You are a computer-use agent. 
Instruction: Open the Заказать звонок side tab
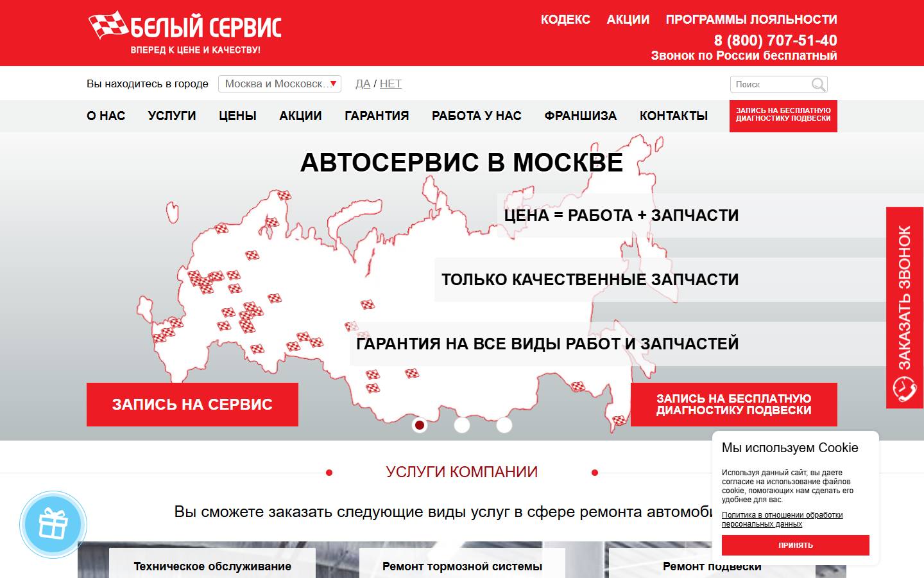905,308
